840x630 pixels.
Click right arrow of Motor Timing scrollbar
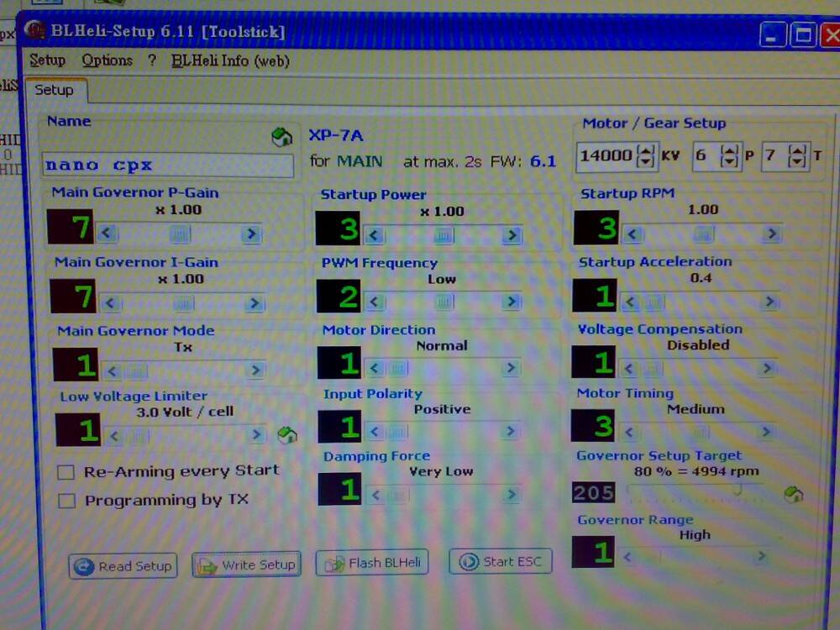(x=764, y=432)
